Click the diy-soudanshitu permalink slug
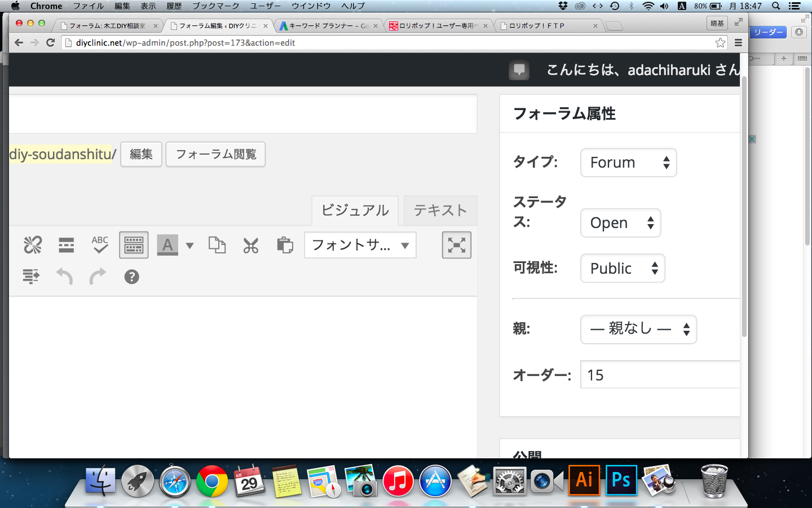812x508 pixels. 60,154
